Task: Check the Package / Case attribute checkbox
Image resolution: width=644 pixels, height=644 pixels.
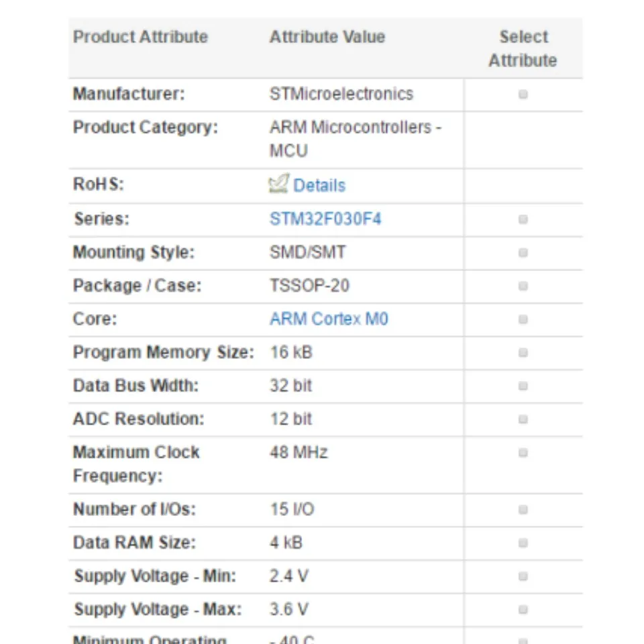Action: 525,284
